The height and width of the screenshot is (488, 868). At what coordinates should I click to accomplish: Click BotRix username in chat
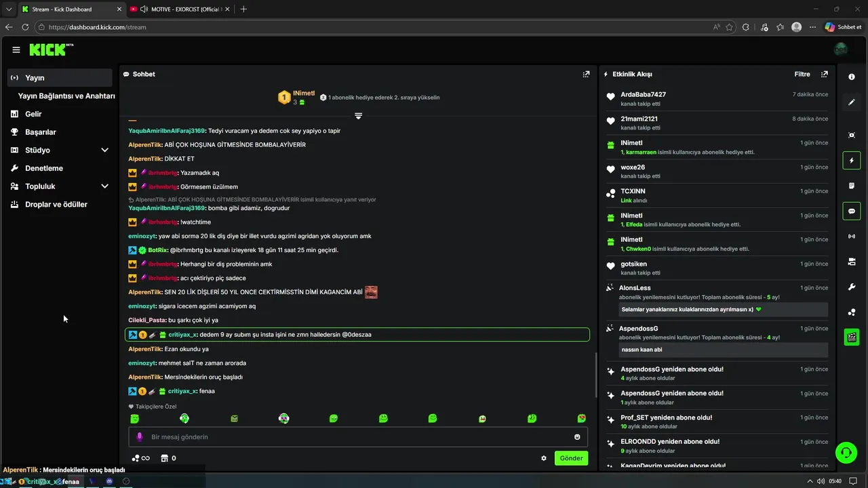tap(157, 250)
